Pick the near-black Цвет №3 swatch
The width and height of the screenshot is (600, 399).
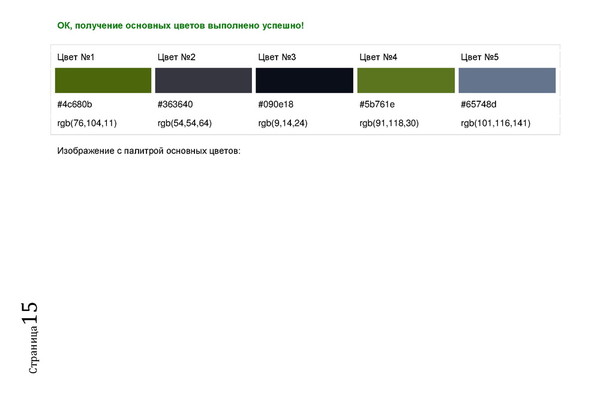(x=304, y=80)
